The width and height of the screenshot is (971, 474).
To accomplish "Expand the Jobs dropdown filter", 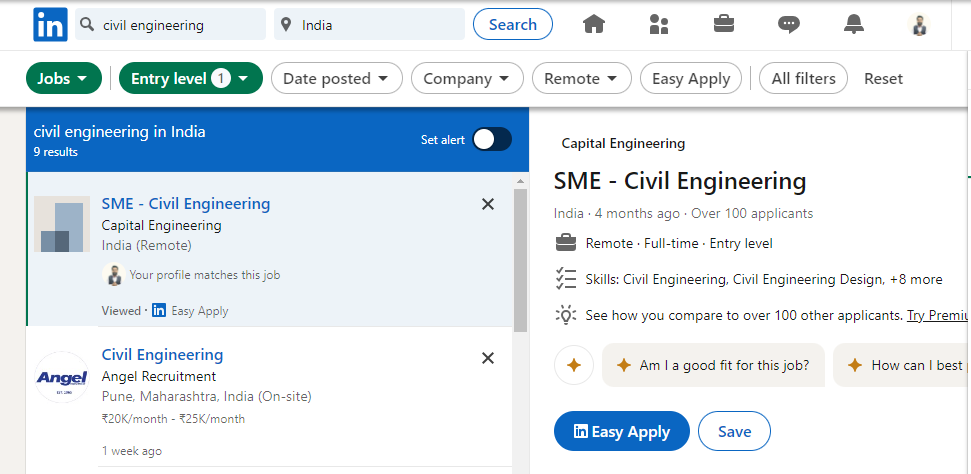I will 64,79.
